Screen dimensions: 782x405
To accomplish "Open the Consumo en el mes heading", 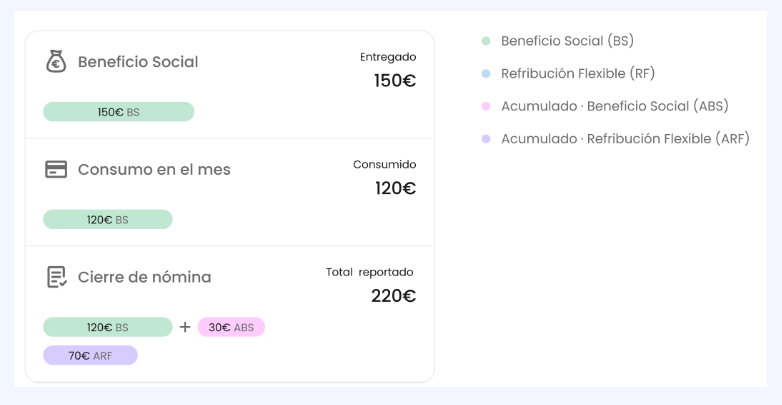I will [154, 170].
